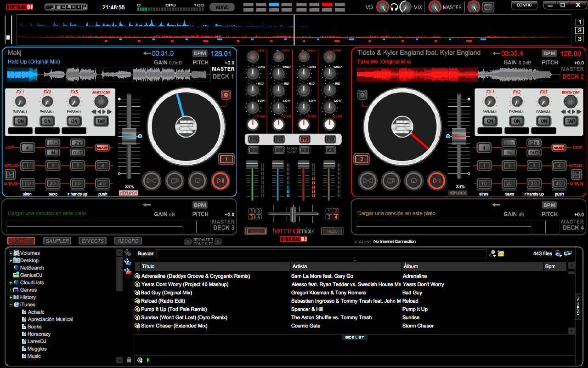Click the stutter cup button on Deck 1
The image size is (588, 368).
point(175,181)
